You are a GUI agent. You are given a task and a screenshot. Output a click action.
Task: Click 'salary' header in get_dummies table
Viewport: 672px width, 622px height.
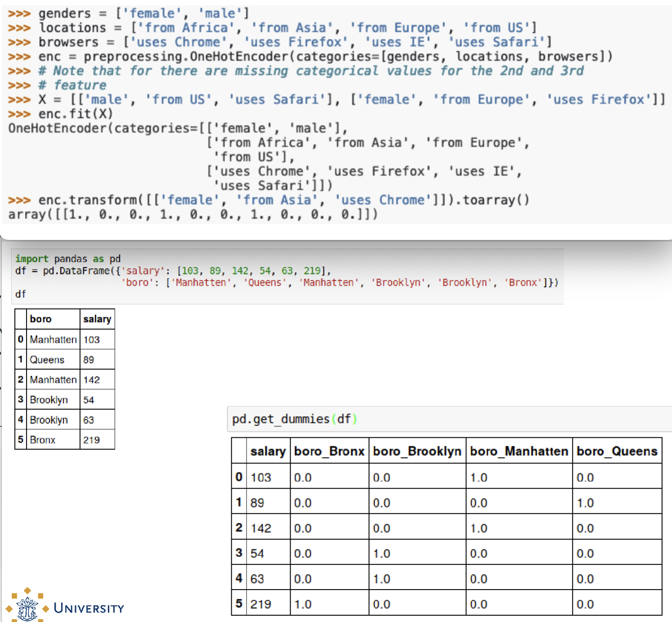pyautogui.click(x=268, y=451)
